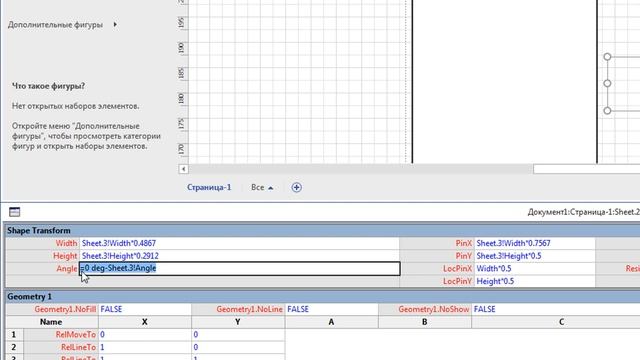The image size is (640, 360).
Task: Click the B column header
Action: click(x=424, y=322)
